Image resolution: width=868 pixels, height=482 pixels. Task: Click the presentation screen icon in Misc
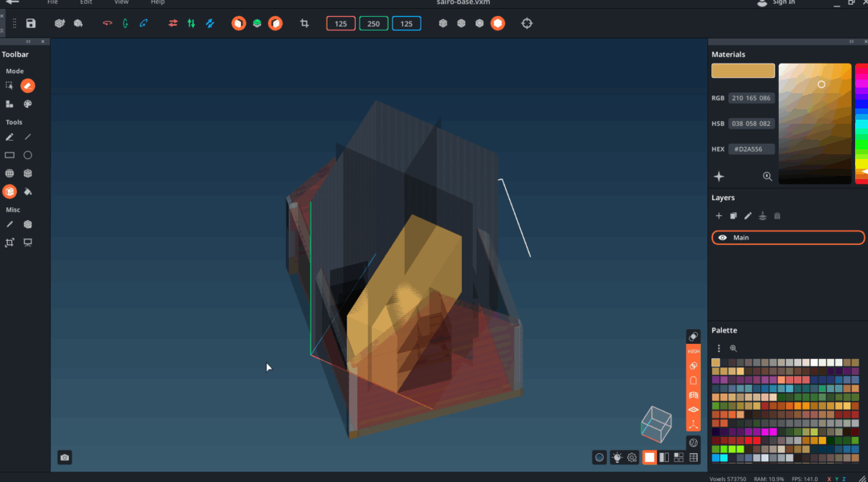(x=27, y=243)
